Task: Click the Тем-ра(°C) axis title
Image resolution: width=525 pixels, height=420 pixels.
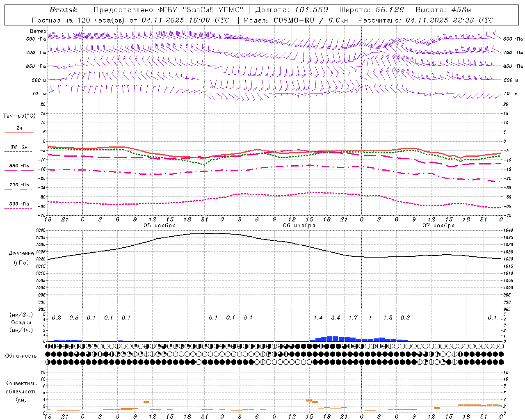Action: [x=19, y=116]
